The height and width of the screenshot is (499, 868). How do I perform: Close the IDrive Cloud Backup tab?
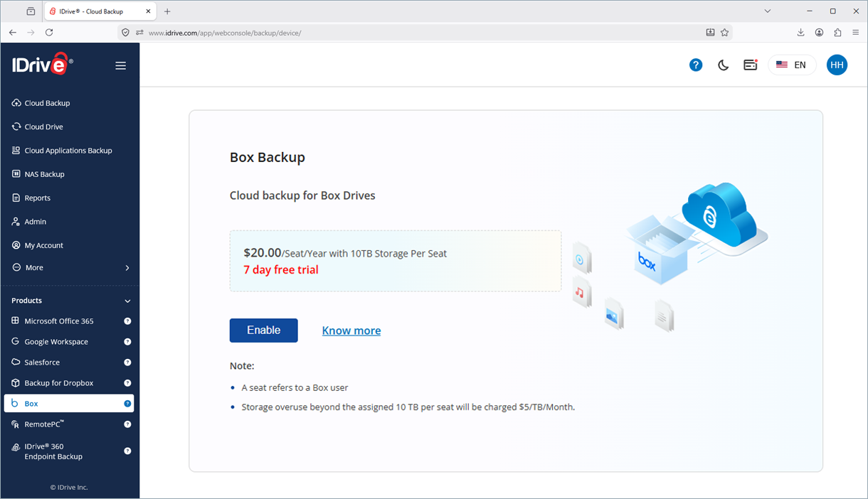147,11
